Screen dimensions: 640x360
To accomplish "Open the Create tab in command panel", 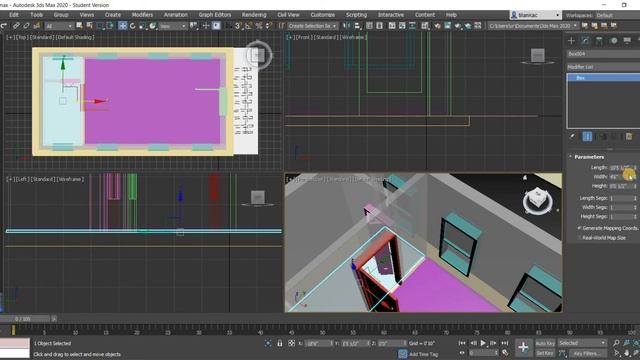I will point(571,40).
